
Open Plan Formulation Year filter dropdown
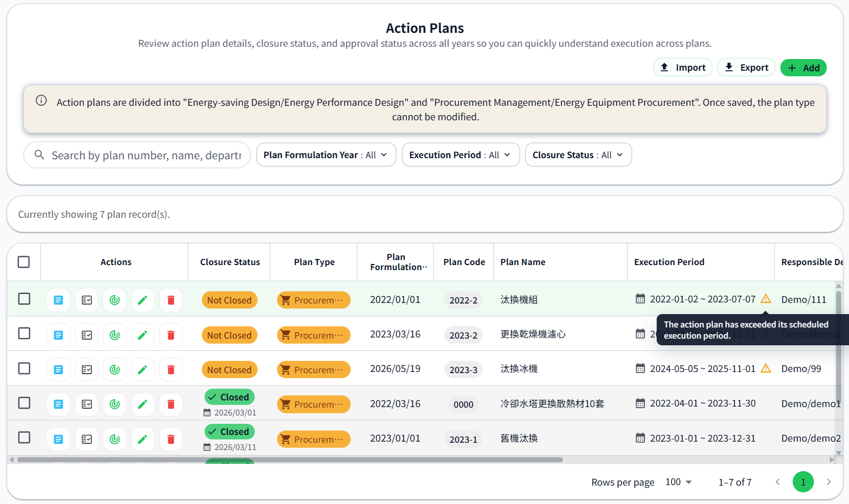pos(326,155)
